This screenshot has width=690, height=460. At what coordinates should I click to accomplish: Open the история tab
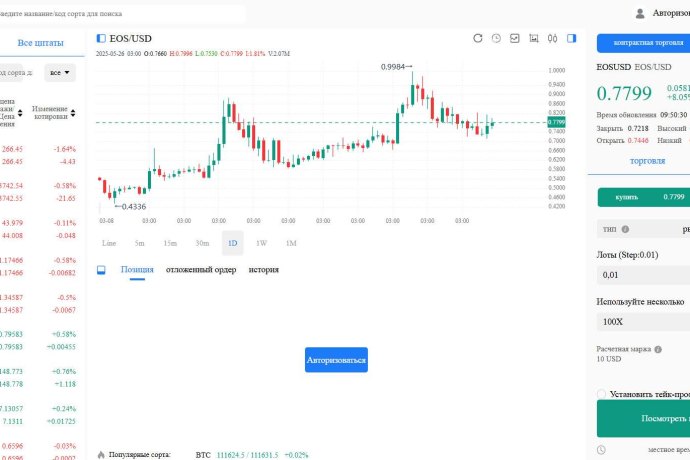coord(264,269)
